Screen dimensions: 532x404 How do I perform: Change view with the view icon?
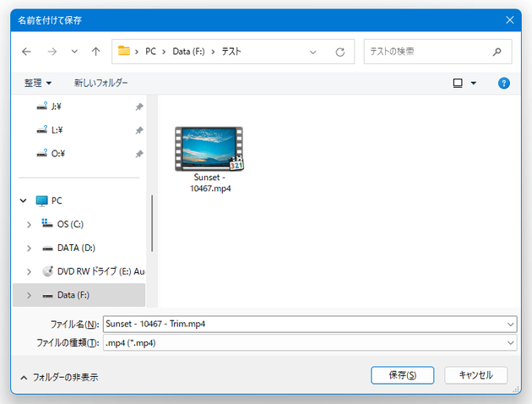coord(458,83)
